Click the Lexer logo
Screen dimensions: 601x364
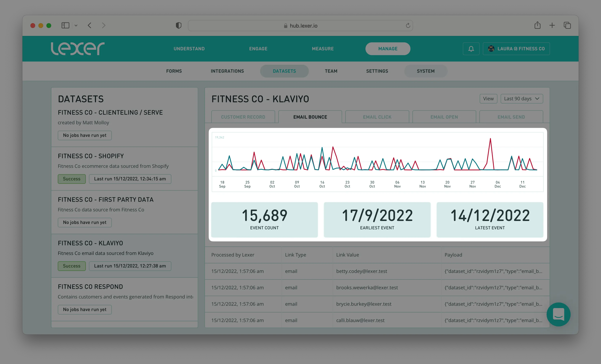click(78, 49)
